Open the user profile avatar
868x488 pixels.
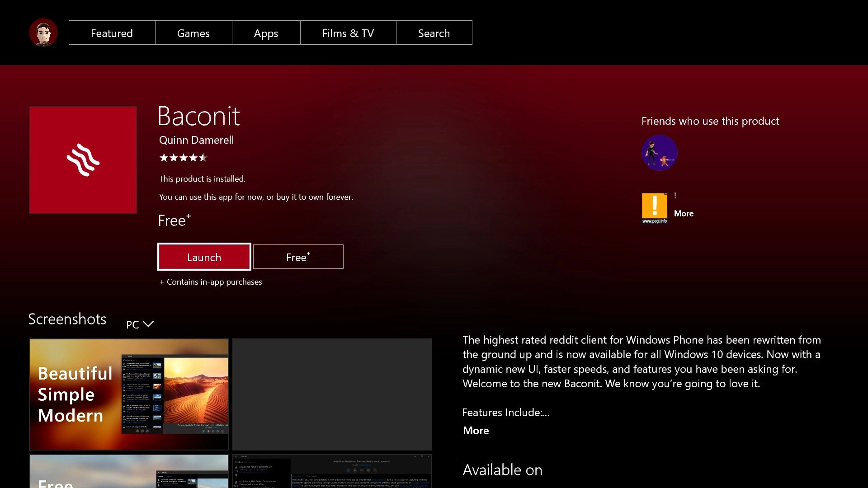coord(43,33)
